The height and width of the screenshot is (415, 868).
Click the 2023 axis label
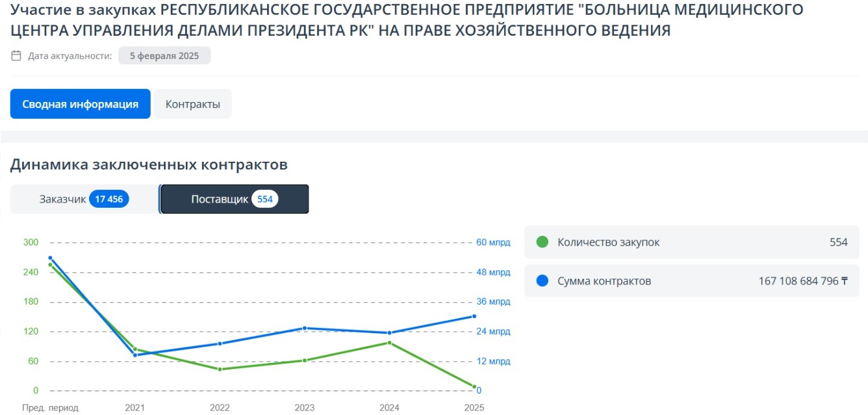[305, 408]
